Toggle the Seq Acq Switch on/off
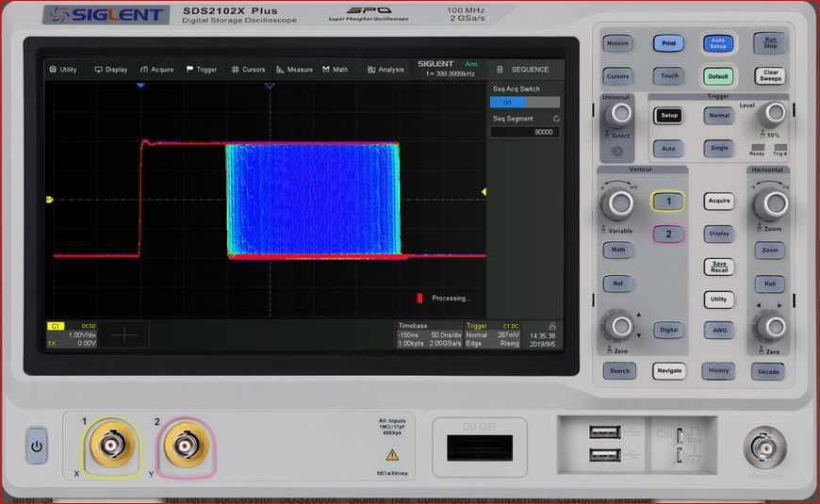Image resolution: width=820 pixels, height=504 pixels. click(x=524, y=103)
